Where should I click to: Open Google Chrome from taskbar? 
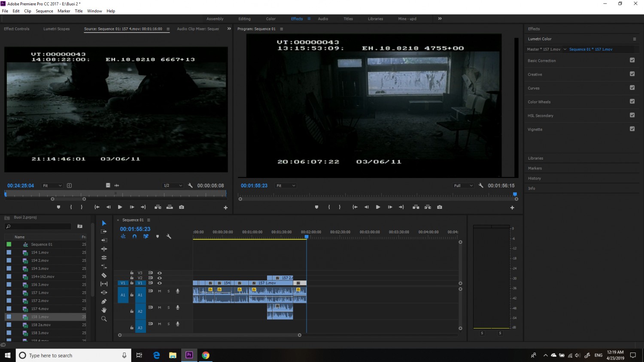[206, 355]
